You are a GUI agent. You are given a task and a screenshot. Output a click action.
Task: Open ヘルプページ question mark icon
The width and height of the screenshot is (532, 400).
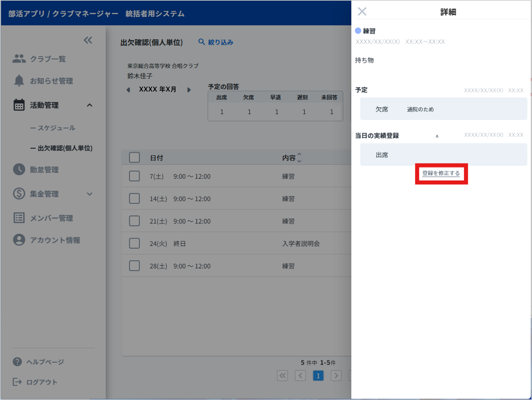click(x=17, y=361)
